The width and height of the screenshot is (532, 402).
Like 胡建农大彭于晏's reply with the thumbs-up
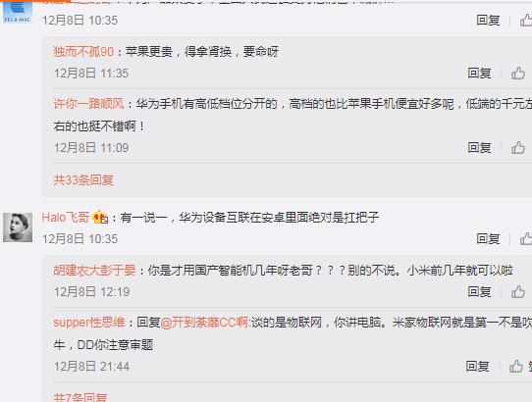pos(517,291)
